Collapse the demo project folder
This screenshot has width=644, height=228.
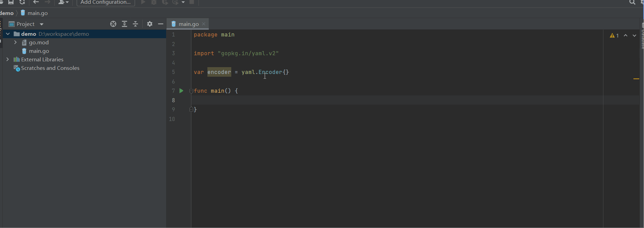[8, 34]
